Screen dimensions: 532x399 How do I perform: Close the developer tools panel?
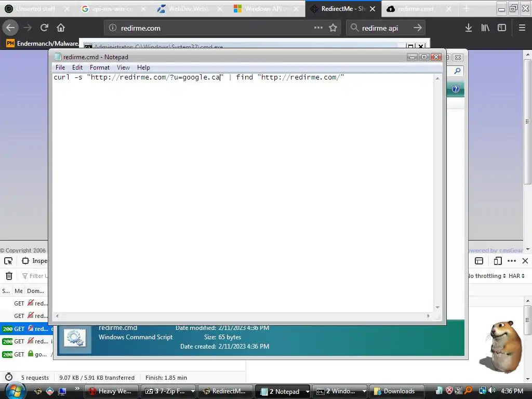click(x=525, y=261)
